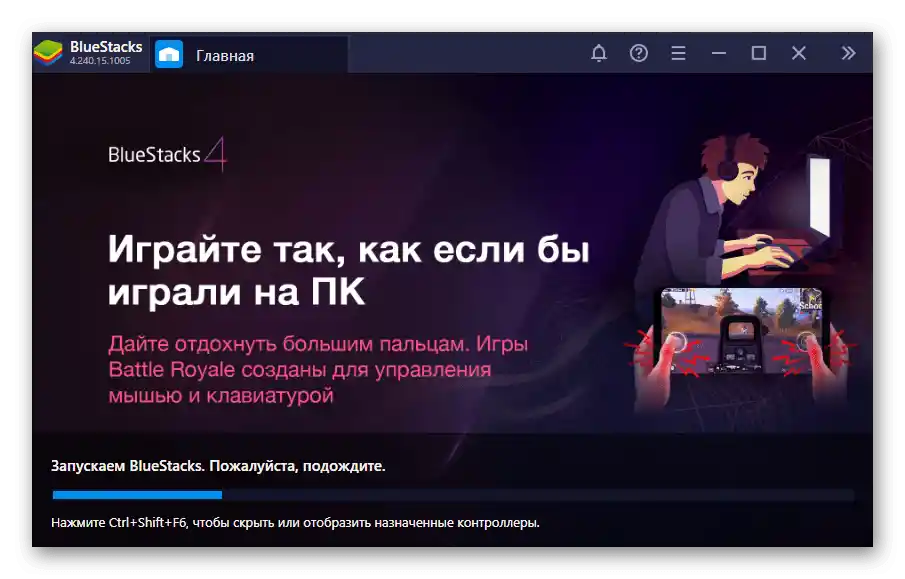Viewport: 905px width, 579px height.
Task: Click the blue loading progress bar
Action: tap(137, 495)
